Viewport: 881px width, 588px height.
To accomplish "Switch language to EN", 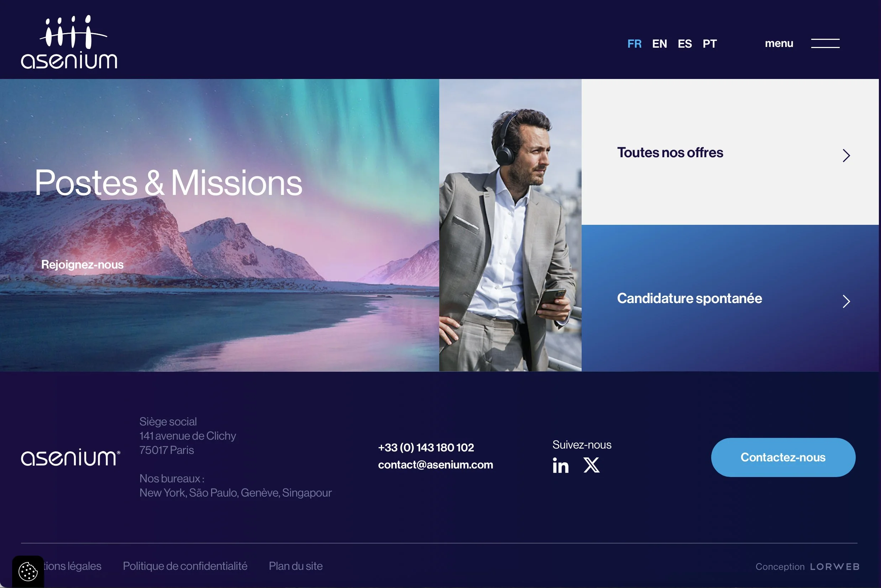I will click(659, 44).
